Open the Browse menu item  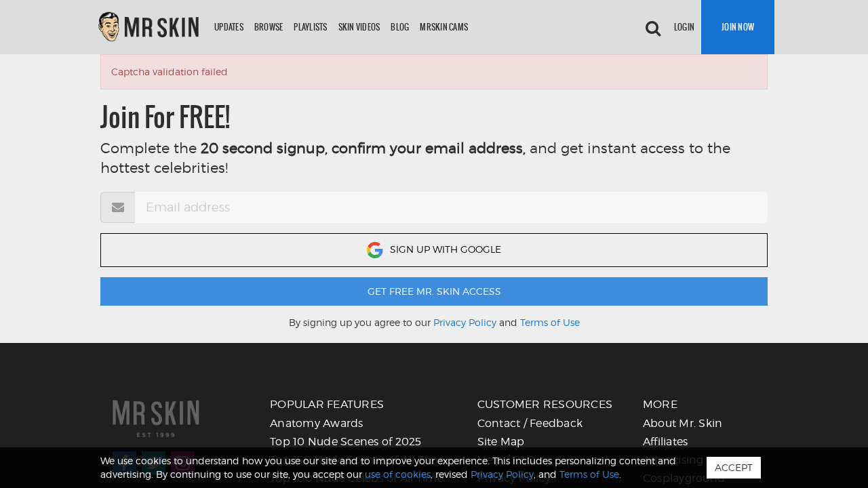click(269, 27)
